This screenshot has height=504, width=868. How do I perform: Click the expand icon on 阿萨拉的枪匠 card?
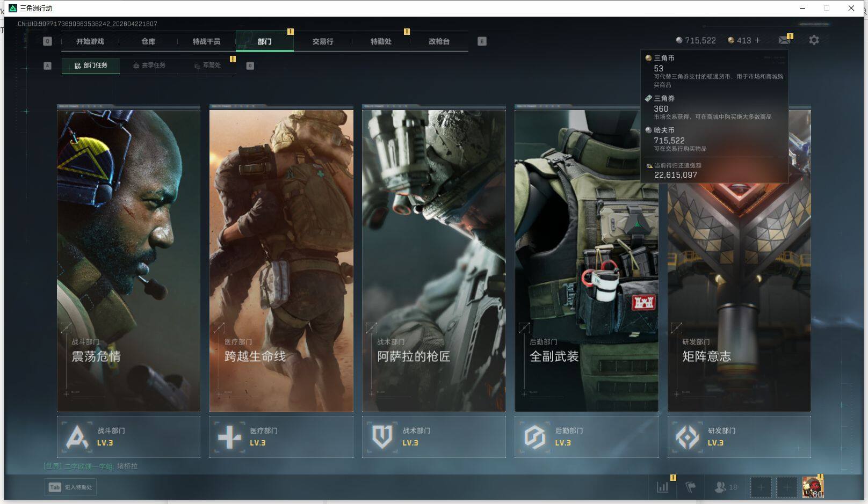(x=371, y=327)
